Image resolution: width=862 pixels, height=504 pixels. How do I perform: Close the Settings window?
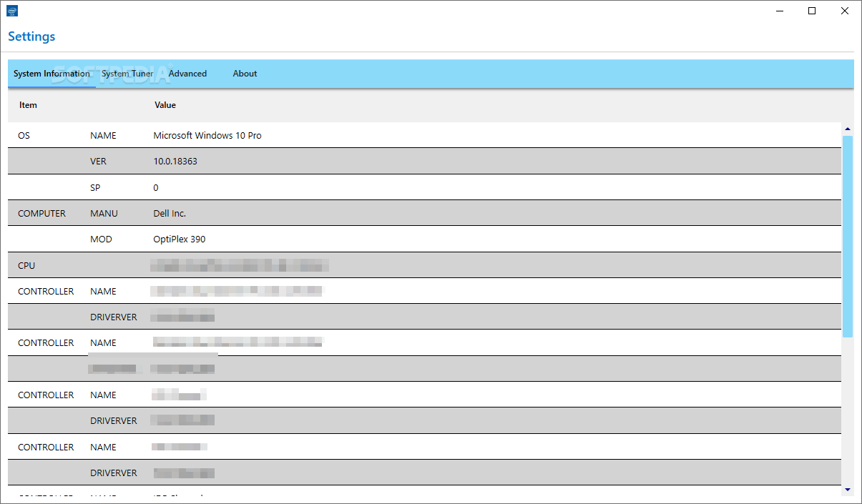click(845, 11)
